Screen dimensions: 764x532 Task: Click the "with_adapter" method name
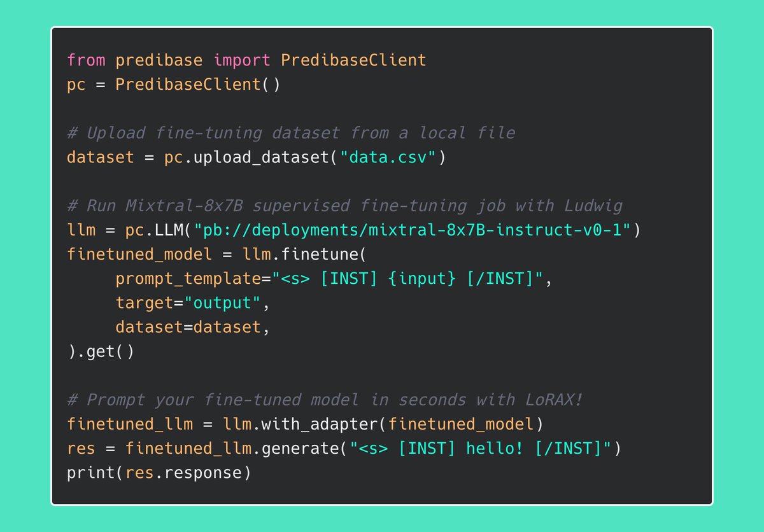pos(319,424)
